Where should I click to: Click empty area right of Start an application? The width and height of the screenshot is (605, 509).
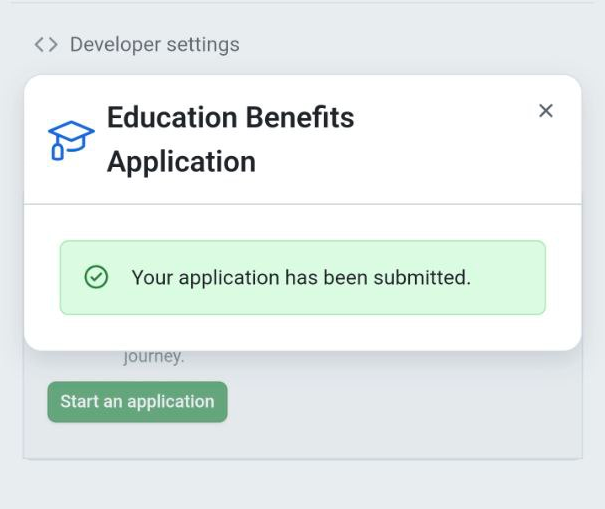pyautogui.click(x=400, y=402)
